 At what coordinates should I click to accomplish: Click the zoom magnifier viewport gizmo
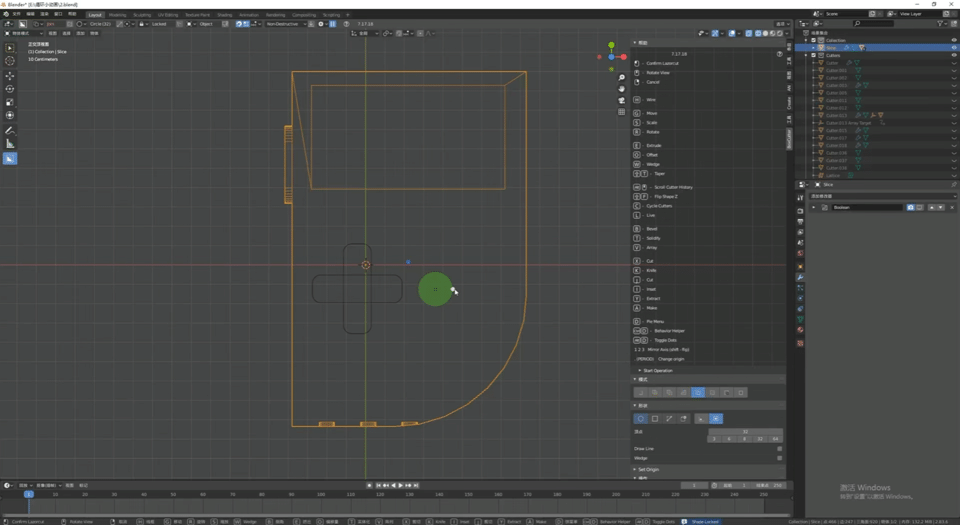tap(622, 77)
